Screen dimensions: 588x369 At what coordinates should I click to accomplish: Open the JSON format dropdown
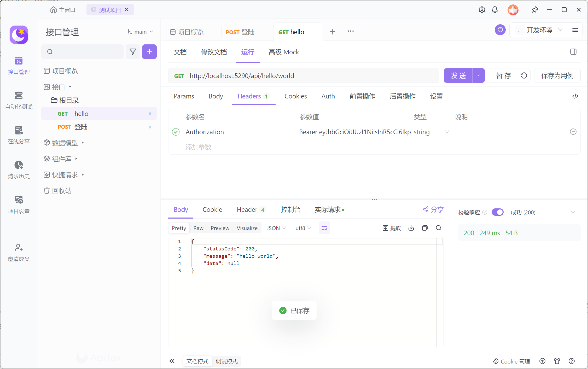coord(276,228)
